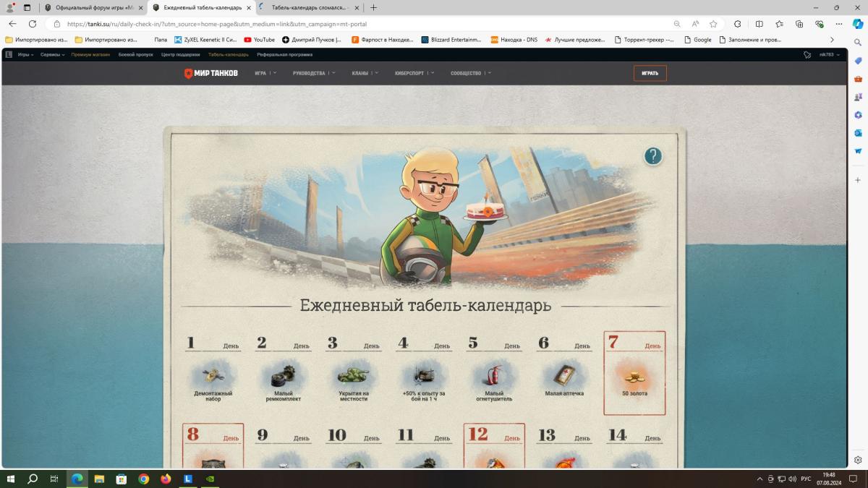Screen dimensions: 868x488
Task: Switch to the Официальный форум игры tab
Action: point(94,8)
